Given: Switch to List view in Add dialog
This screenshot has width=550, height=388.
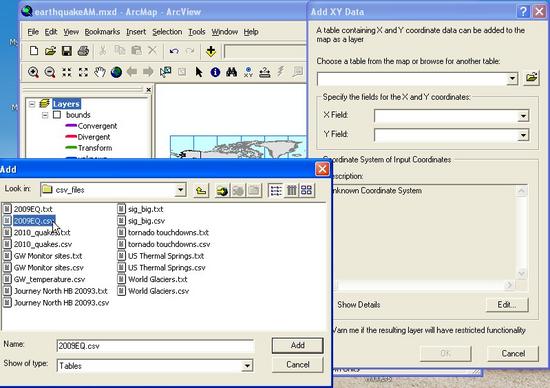Looking at the screenshot, I should pyautogui.click(x=276, y=190).
